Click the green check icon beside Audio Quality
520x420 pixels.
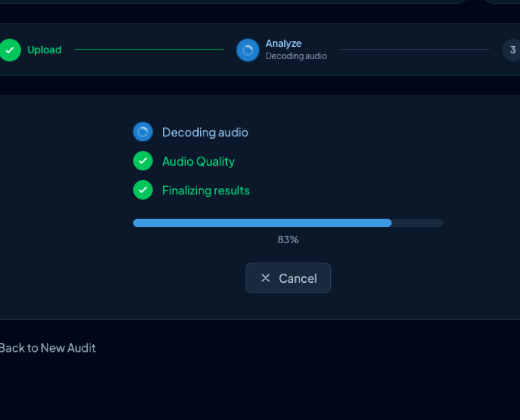pos(142,161)
